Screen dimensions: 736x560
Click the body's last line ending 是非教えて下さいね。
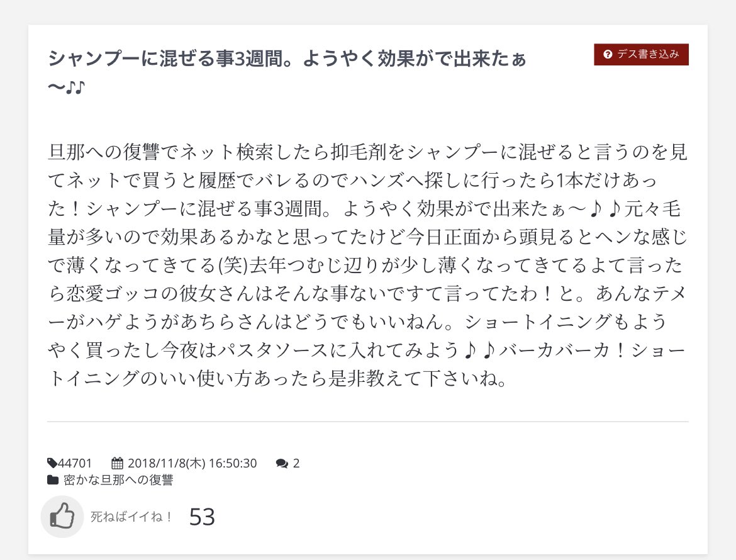coord(277,381)
